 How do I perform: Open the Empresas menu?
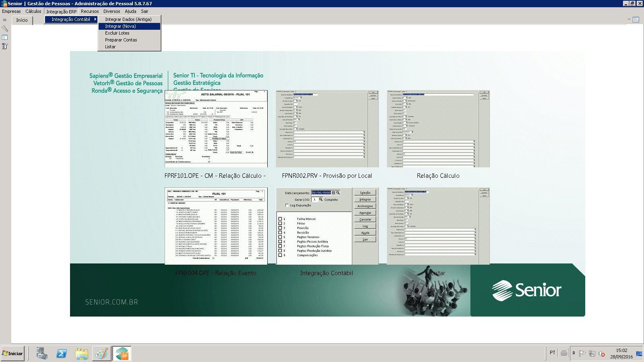[x=11, y=11]
